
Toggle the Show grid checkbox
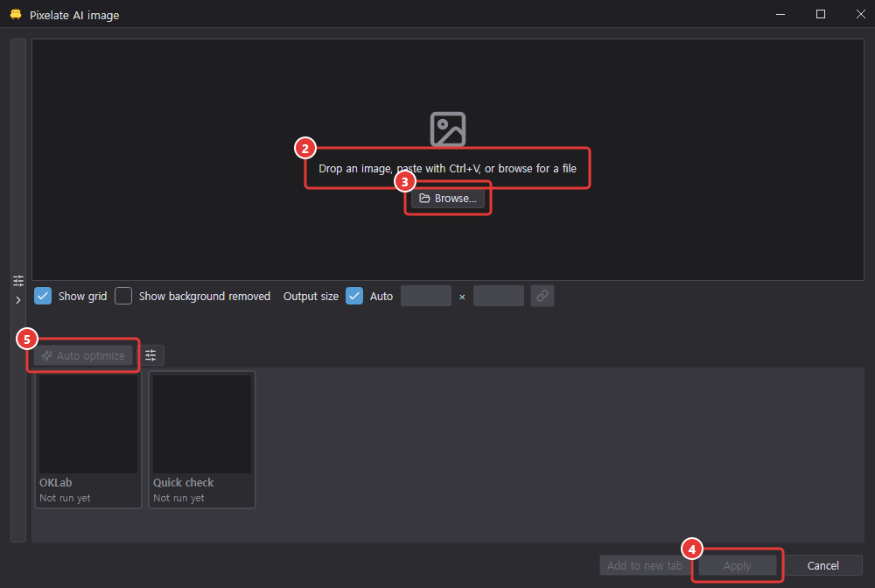pyautogui.click(x=43, y=296)
